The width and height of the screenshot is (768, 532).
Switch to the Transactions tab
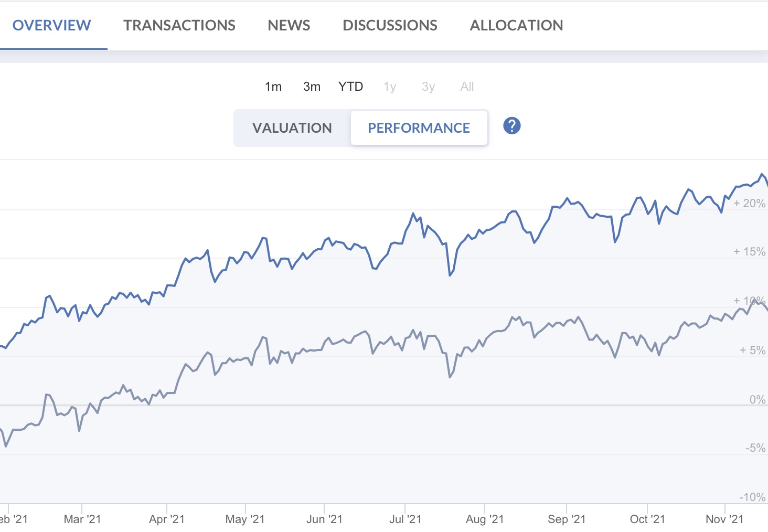[179, 25]
